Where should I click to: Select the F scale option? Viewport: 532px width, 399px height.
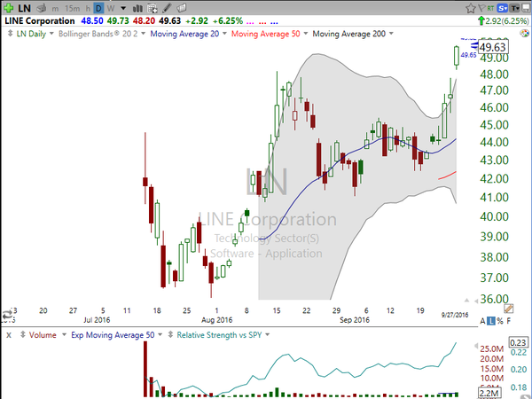coord(509,321)
